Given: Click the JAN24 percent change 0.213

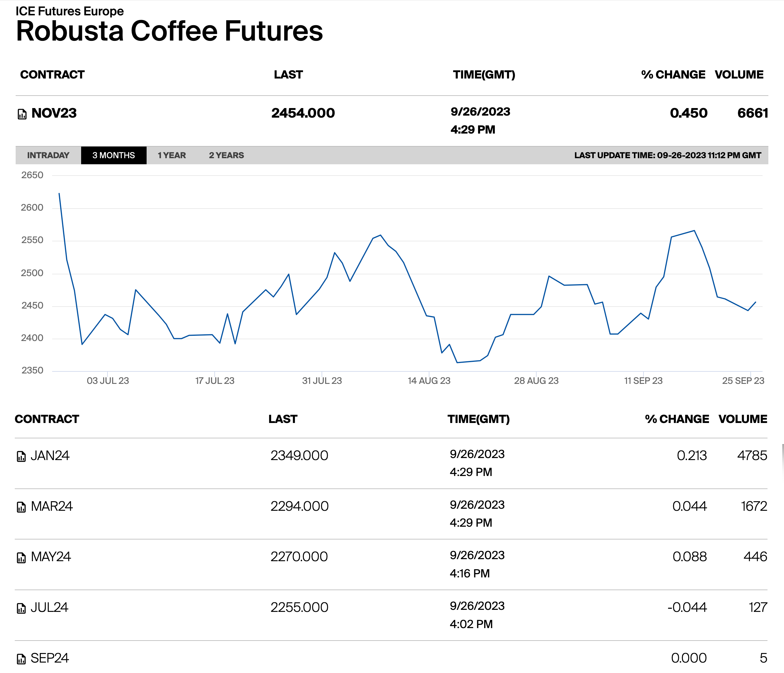Looking at the screenshot, I should (x=692, y=456).
